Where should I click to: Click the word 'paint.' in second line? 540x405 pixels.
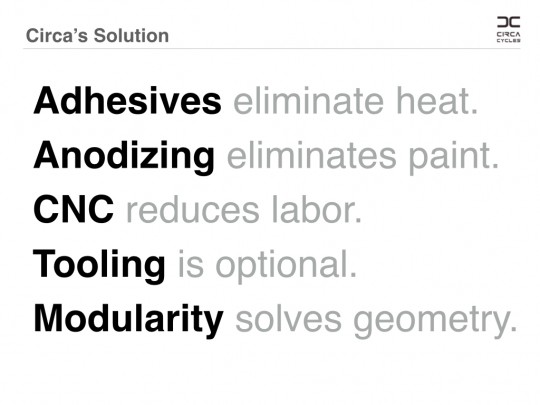click(x=454, y=157)
